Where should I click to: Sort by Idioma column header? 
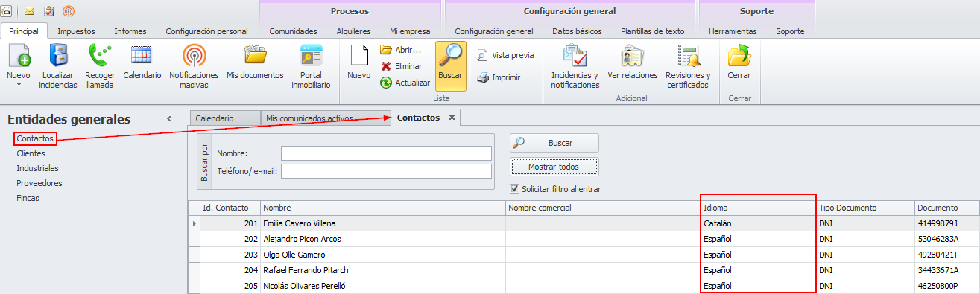pos(758,208)
